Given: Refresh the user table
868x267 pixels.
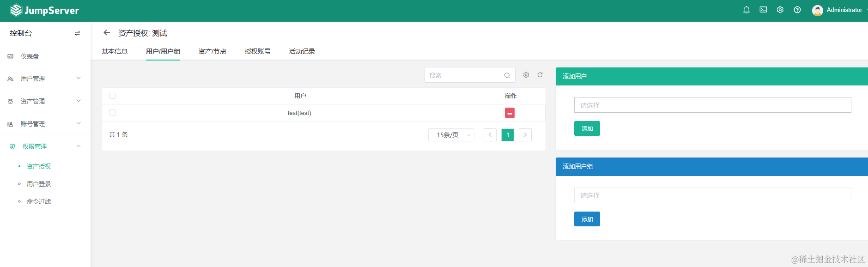Looking at the screenshot, I should 540,75.
